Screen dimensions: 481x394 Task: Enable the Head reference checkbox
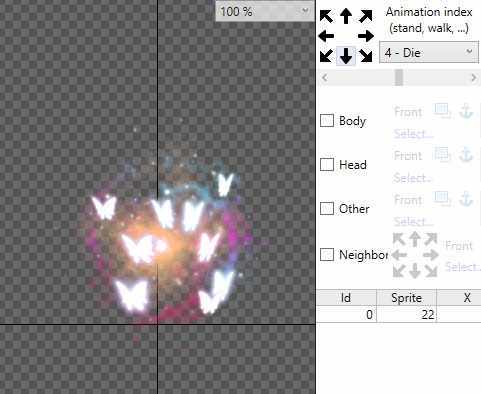[327, 164]
